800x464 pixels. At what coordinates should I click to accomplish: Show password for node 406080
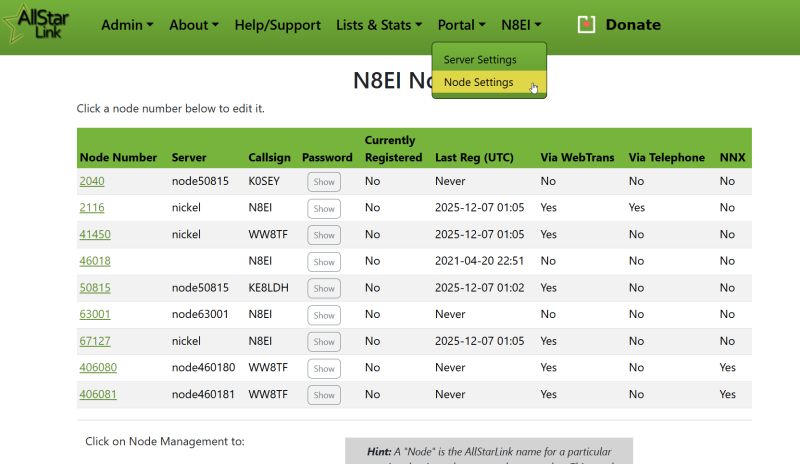(324, 368)
